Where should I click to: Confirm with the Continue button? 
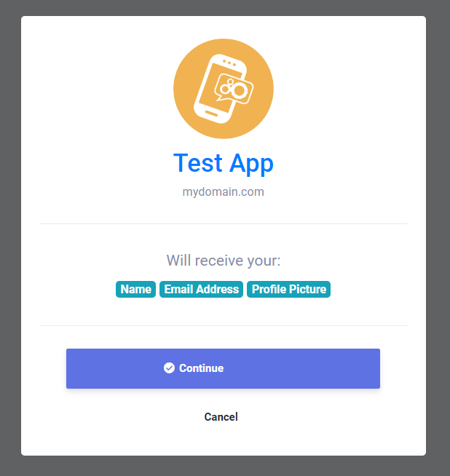pos(223,368)
